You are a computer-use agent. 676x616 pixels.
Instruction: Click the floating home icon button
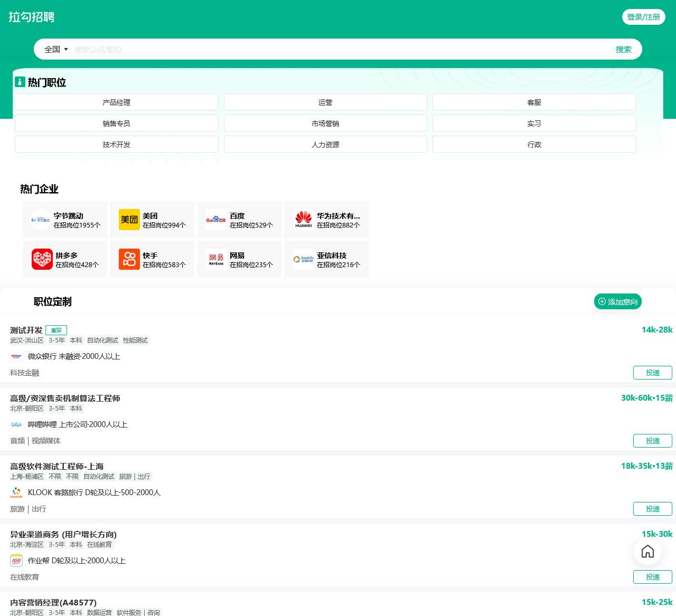click(x=647, y=552)
